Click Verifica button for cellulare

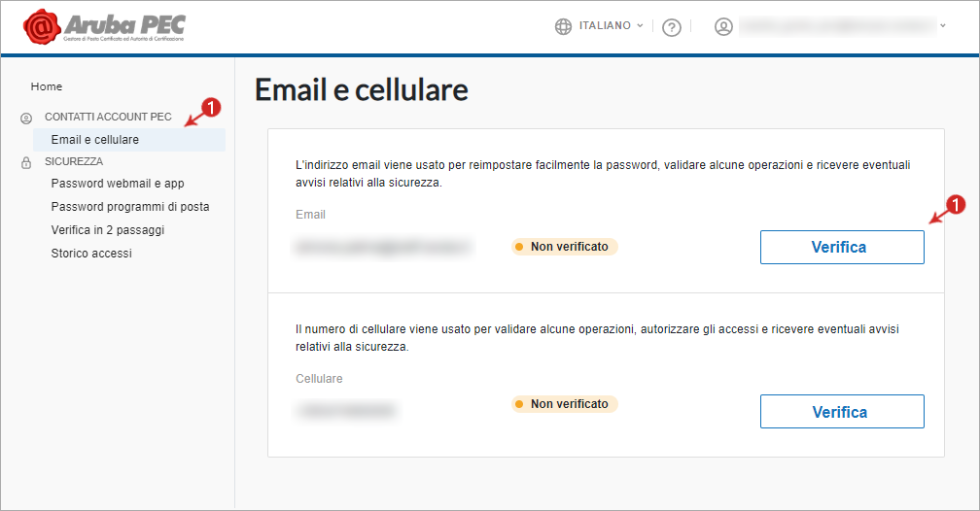(x=842, y=412)
